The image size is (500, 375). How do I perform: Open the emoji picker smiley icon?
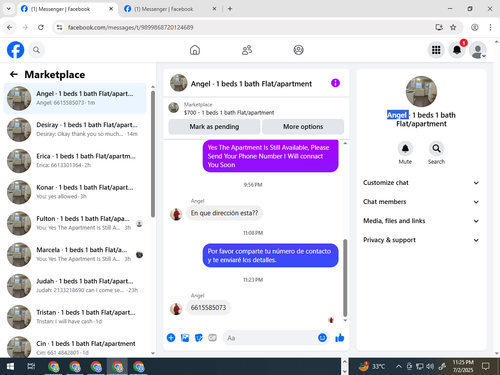(322, 338)
